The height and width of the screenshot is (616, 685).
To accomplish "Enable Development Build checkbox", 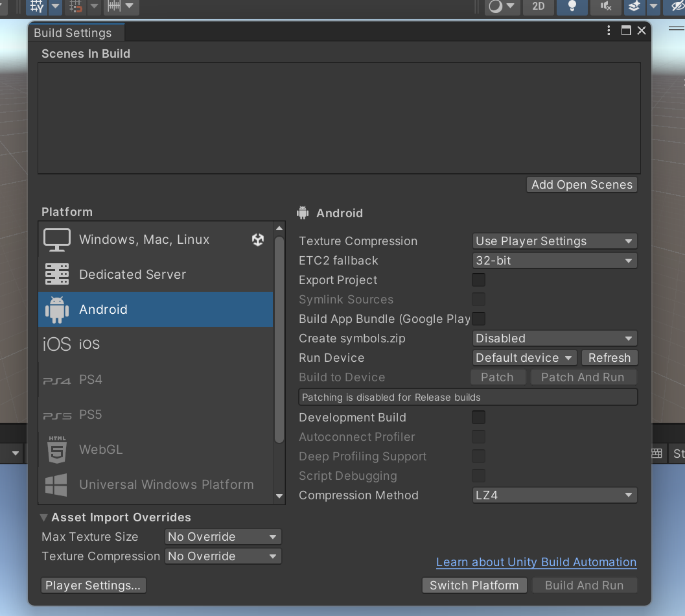I will pos(478,418).
